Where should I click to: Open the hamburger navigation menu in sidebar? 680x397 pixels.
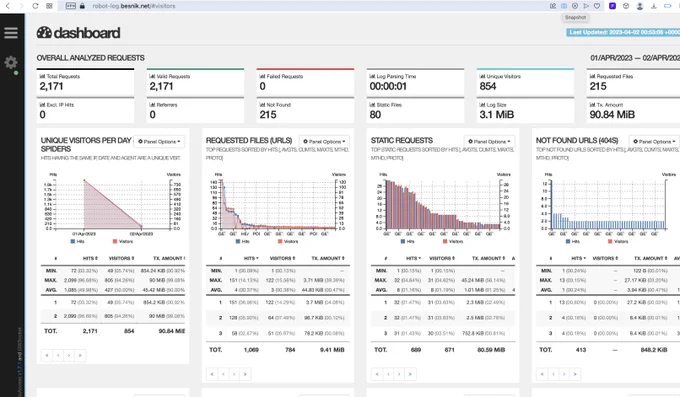coord(11,33)
